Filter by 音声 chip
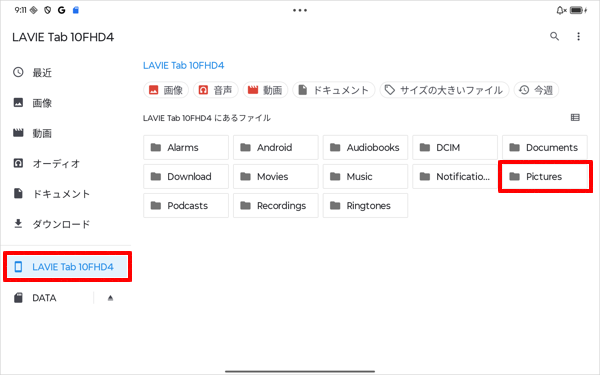 coord(216,90)
